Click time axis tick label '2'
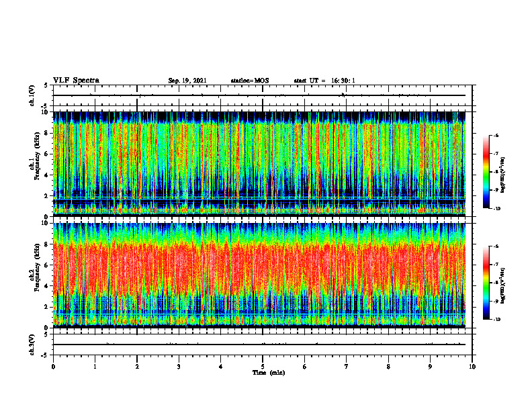The height and width of the screenshot is (411, 532). [137, 367]
